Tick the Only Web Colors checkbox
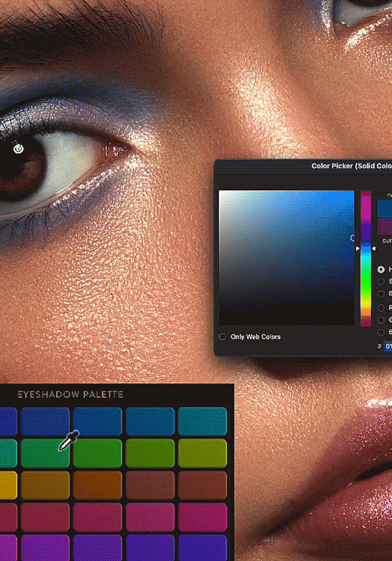Viewport: 392px width, 561px height. click(222, 337)
